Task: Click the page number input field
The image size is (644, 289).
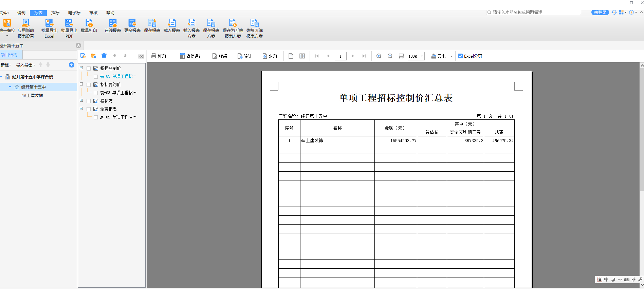Action: tap(341, 56)
